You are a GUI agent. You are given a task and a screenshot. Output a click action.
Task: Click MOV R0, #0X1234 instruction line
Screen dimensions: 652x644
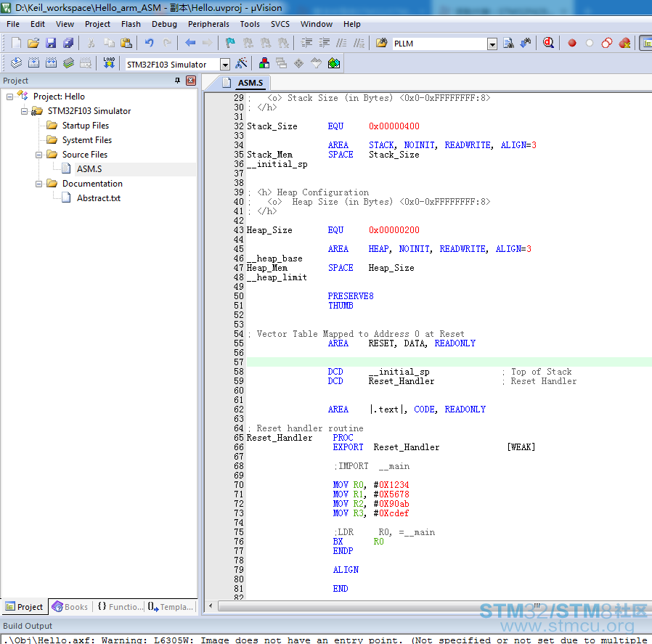click(371, 485)
